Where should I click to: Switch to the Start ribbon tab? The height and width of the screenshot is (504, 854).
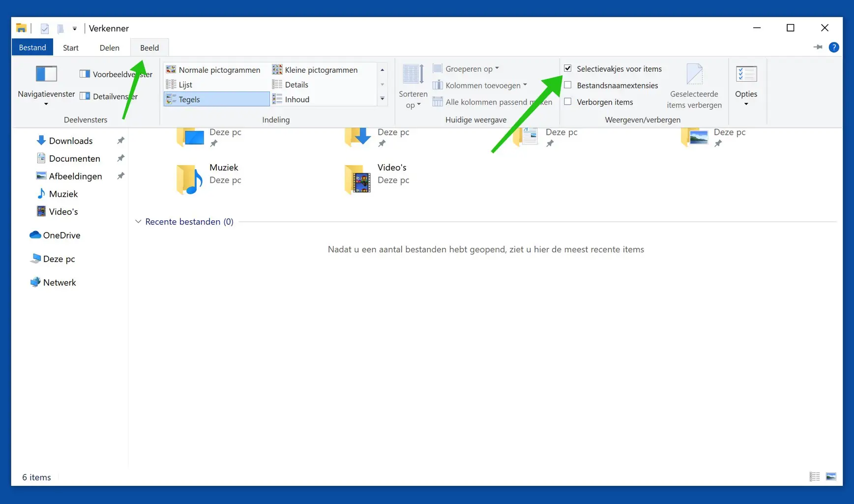pyautogui.click(x=71, y=48)
